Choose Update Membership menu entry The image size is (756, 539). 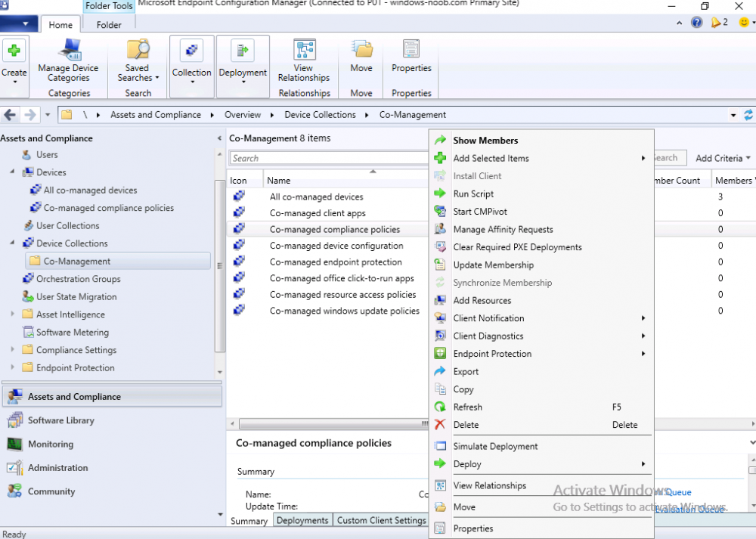541,265
